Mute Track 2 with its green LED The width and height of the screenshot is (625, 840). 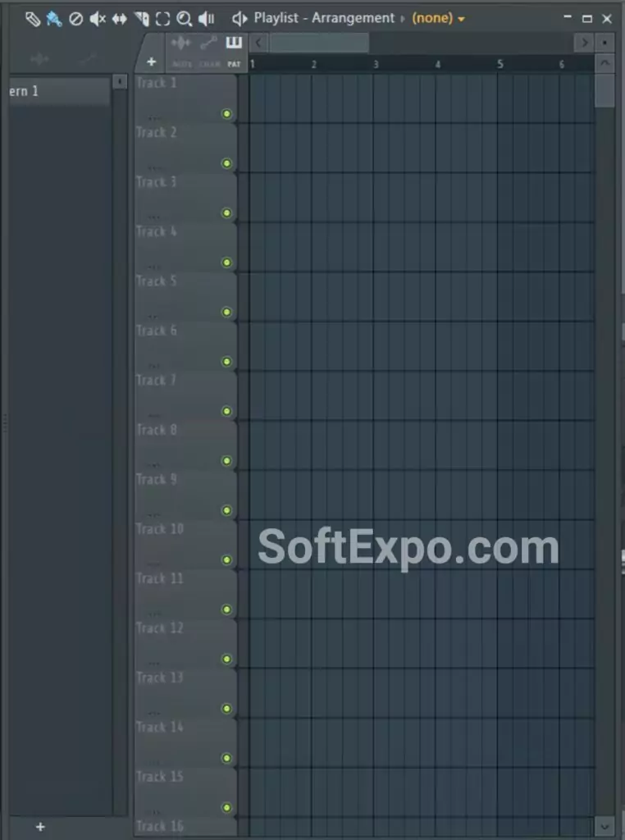point(226,163)
